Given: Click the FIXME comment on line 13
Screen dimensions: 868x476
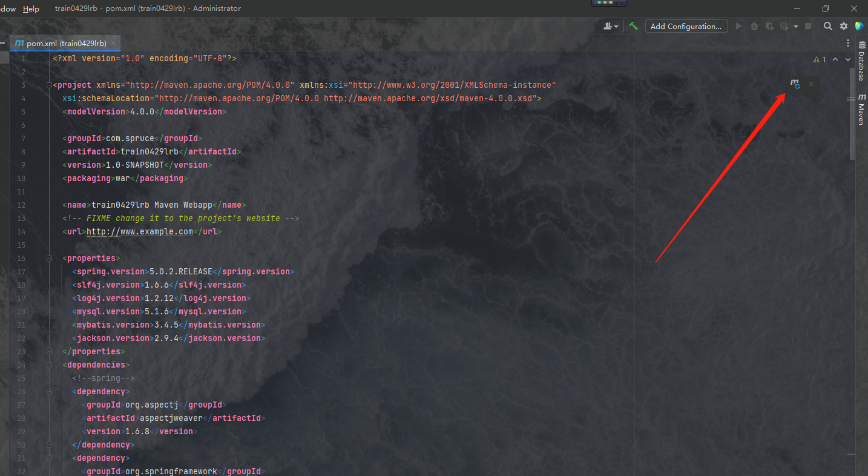Looking at the screenshot, I should pos(181,218).
